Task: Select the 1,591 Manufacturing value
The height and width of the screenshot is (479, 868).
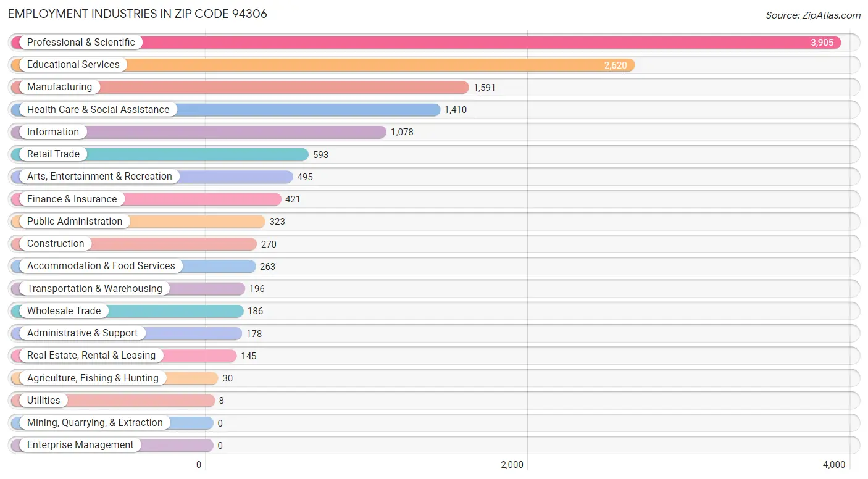Action: click(x=485, y=88)
